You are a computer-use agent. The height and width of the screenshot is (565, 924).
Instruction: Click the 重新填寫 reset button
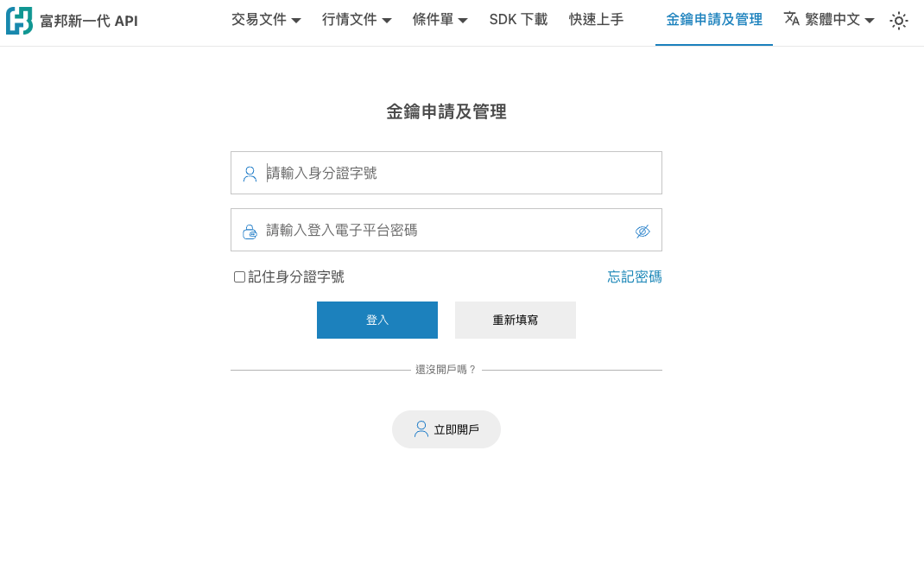(x=515, y=320)
